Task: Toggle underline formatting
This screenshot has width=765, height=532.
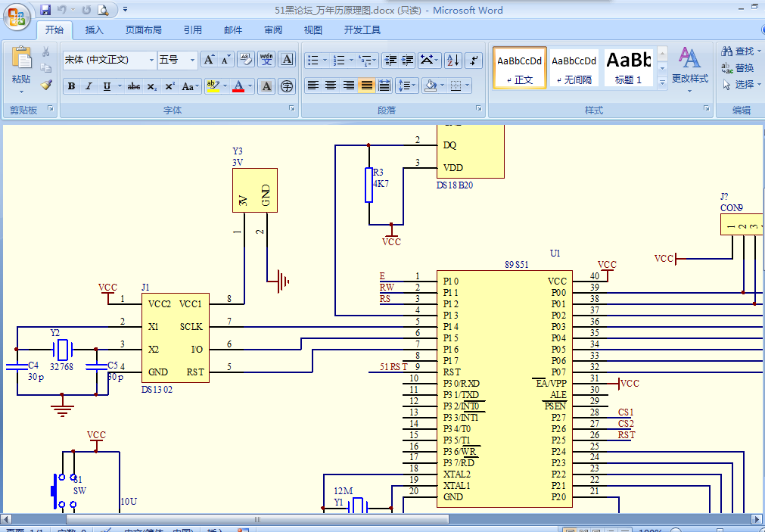Action: 107,86
